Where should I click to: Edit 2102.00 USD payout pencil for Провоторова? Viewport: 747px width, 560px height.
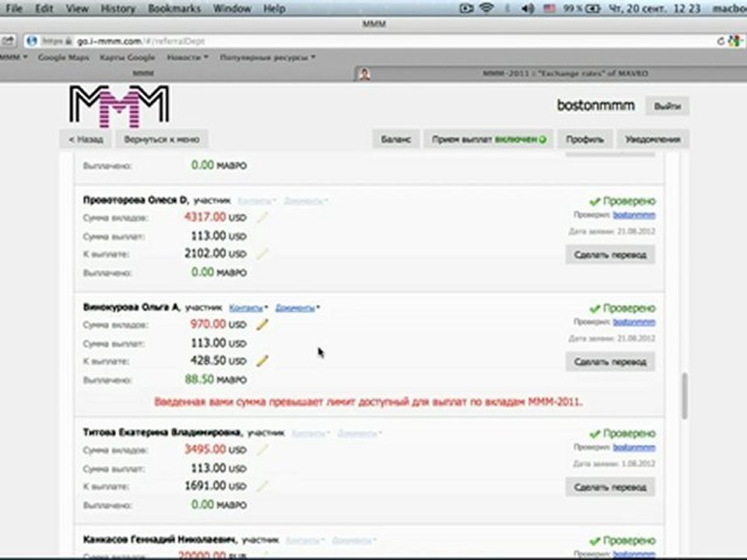pyautogui.click(x=262, y=254)
